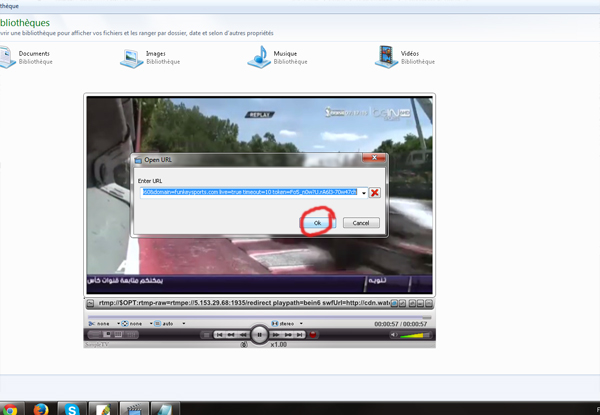Screen dimensions: 600x415
Task: Skip to next channel in player
Action: pyautogui.click(x=300, y=335)
